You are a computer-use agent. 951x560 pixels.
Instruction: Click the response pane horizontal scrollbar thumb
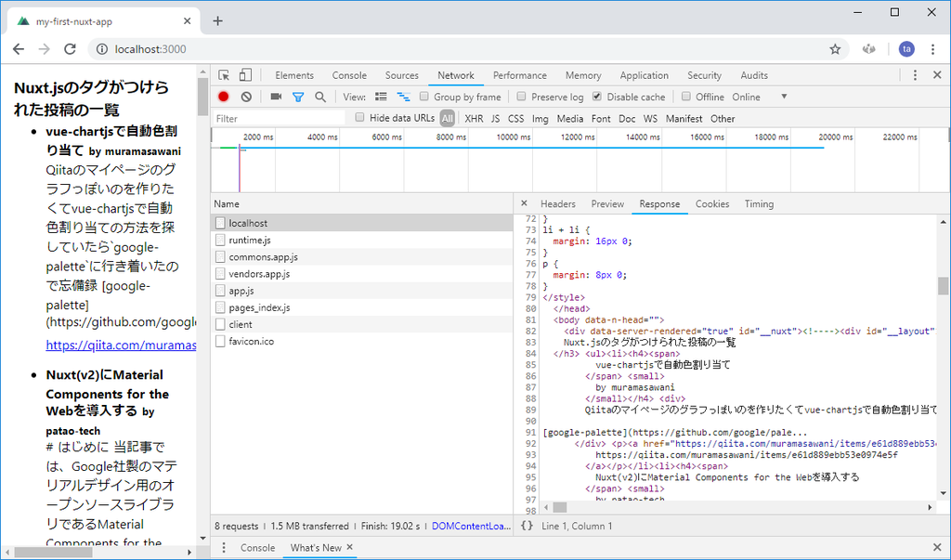559,507
